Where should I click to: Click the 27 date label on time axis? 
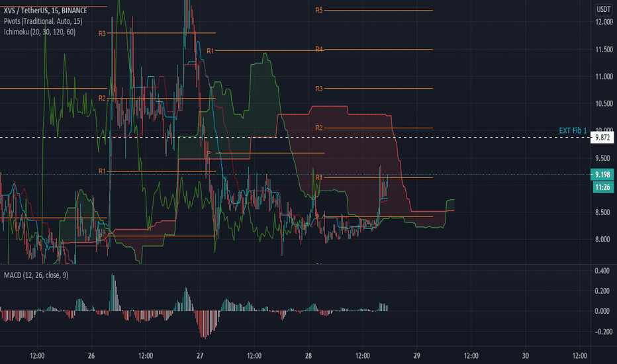tap(200, 356)
